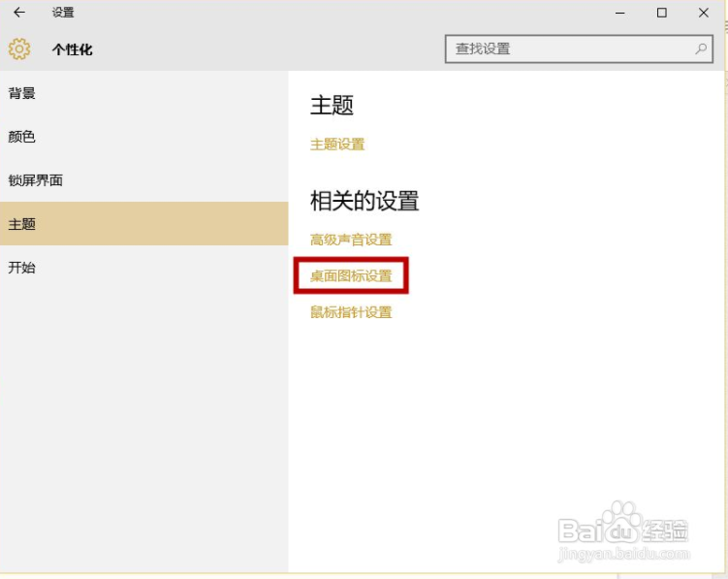Open the 主题设置 link

click(x=337, y=145)
